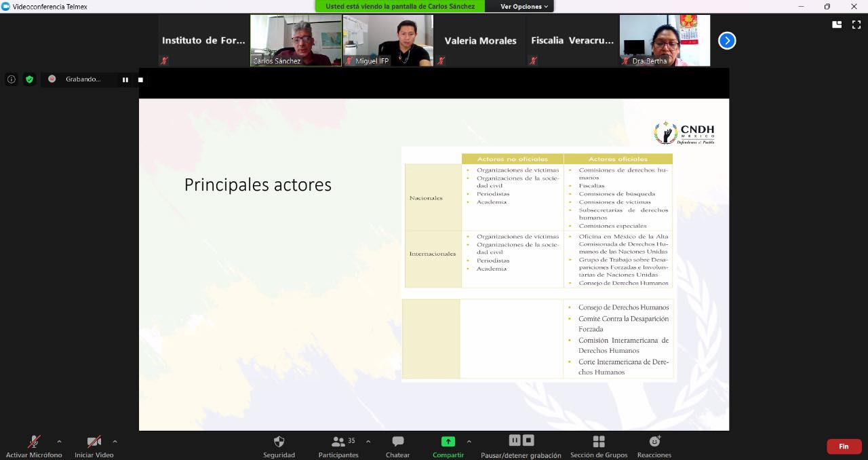Select the Instituto de For... participant tile
This screenshot has height=460, width=868.
point(203,41)
